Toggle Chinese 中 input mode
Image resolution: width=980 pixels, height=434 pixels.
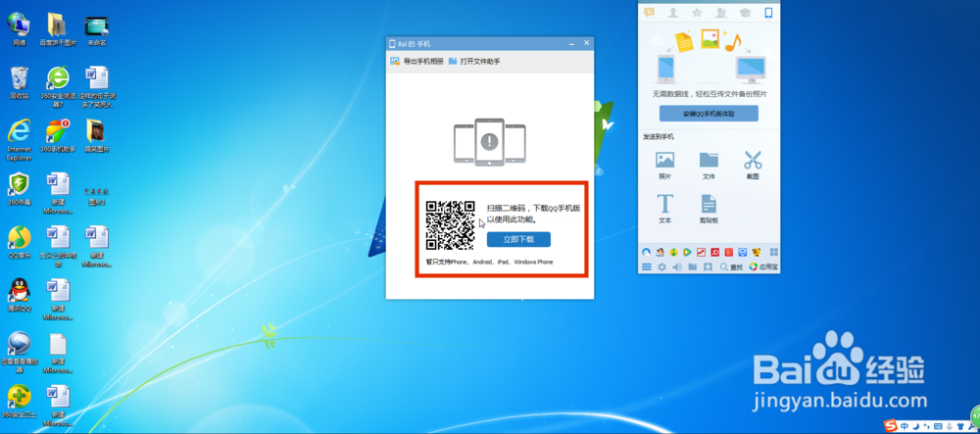(x=905, y=426)
